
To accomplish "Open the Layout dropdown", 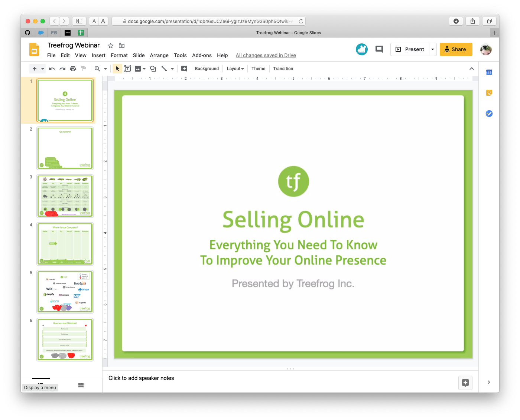I will [235, 69].
